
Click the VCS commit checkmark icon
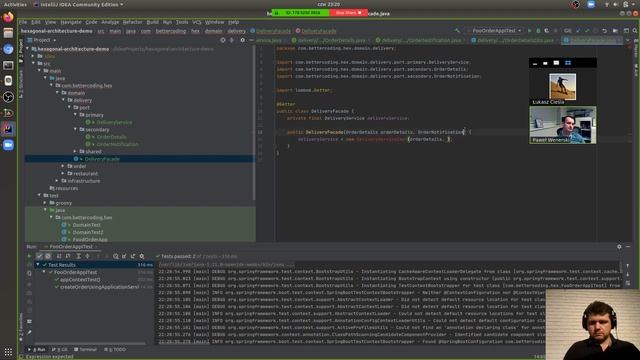587,31
